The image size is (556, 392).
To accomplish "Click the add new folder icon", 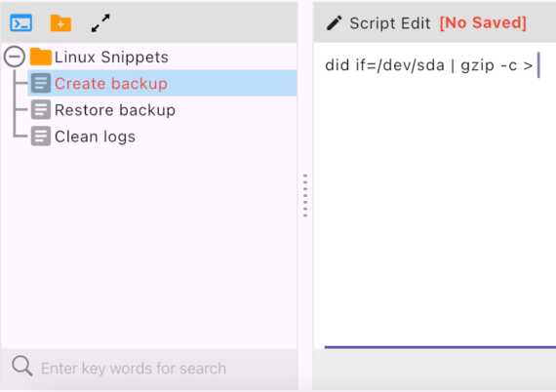I will 60,23.
